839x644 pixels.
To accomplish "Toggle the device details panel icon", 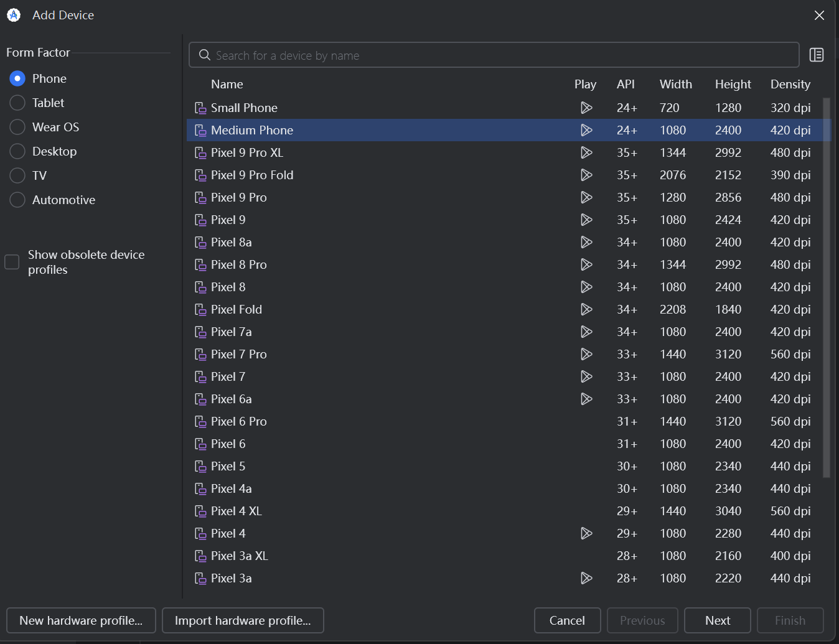I will point(816,55).
